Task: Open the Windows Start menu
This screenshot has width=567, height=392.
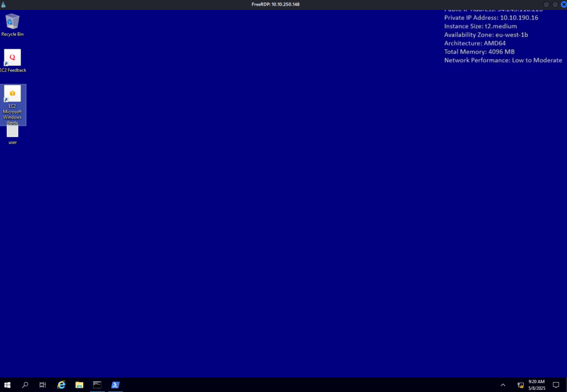Action: [x=7, y=385]
